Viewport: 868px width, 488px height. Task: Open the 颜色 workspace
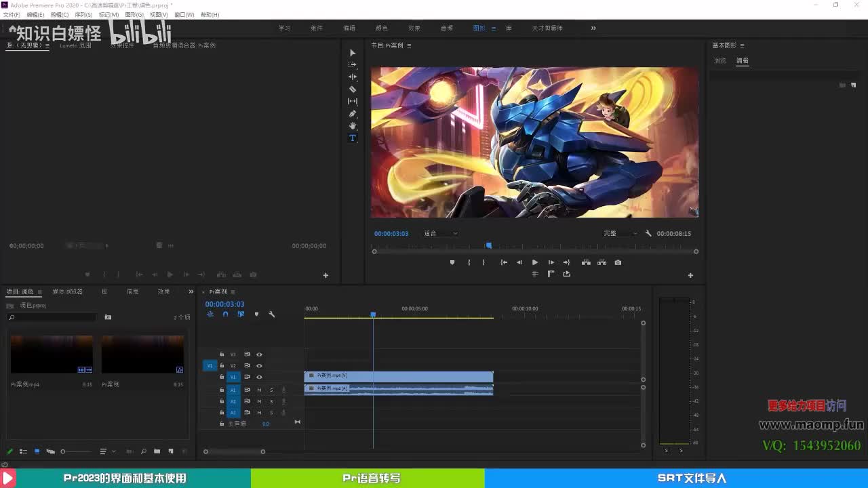[382, 28]
